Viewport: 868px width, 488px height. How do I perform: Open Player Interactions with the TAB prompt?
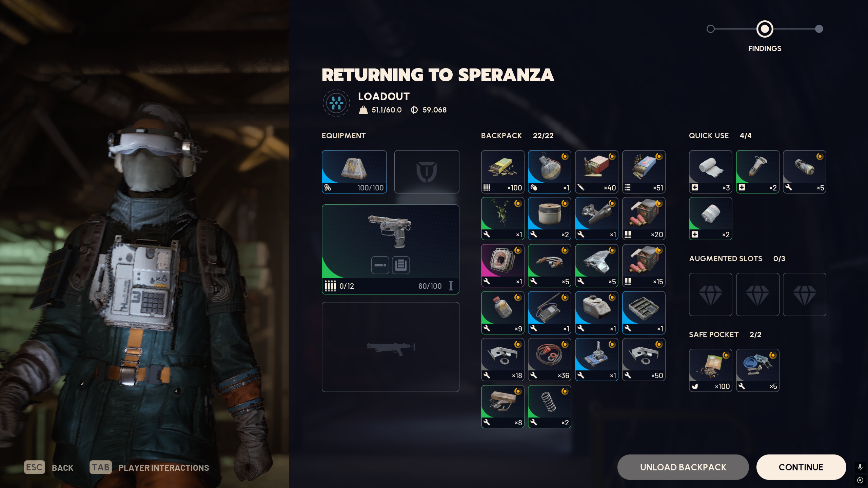149,467
